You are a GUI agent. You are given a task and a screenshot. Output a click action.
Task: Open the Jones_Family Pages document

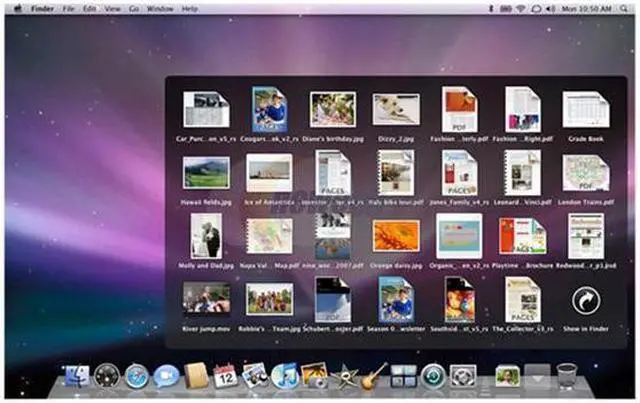pos(459,173)
